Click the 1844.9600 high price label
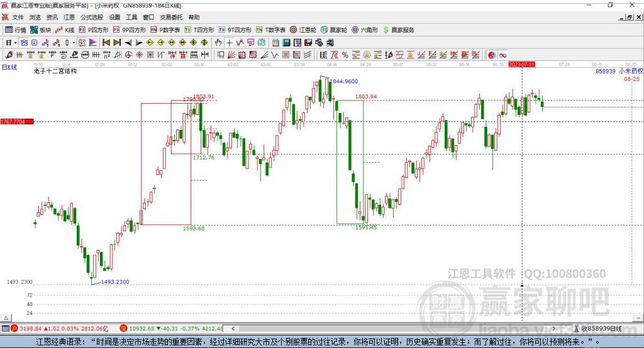 345,81
